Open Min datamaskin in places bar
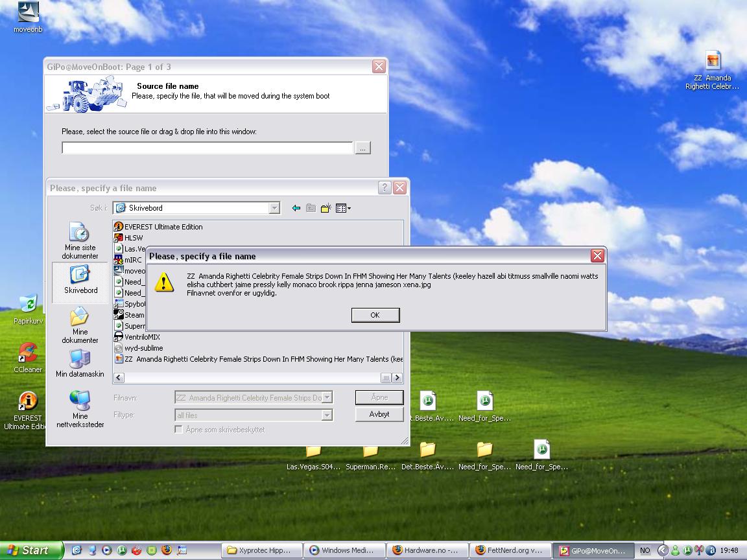Screen dimensions: 747x560 [80, 364]
